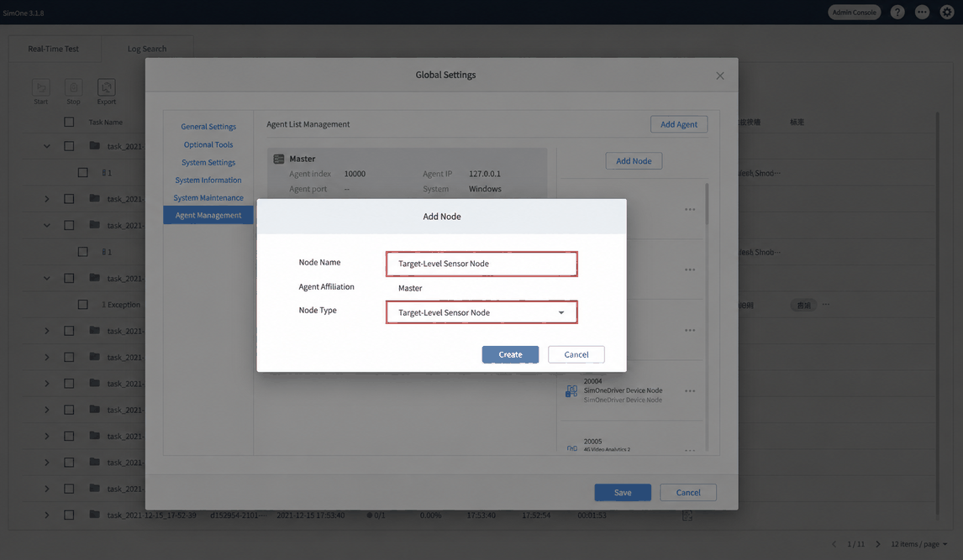The image size is (963, 560).
Task: Click the Agent List Management heading
Action: click(x=308, y=124)
